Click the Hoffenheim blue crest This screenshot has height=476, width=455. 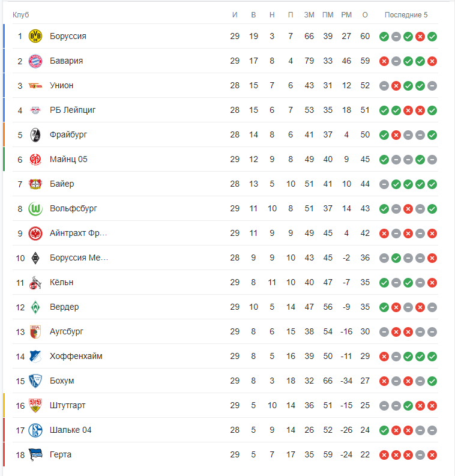[x=35, y=357]
